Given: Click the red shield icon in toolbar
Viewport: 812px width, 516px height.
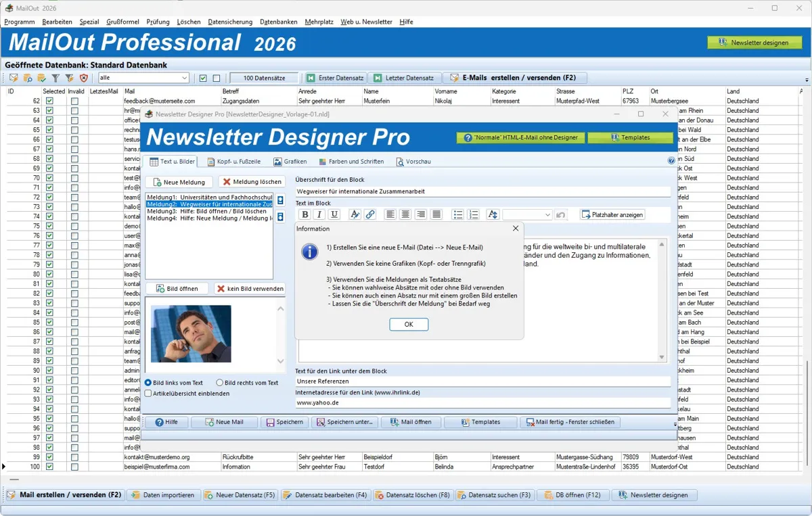Looking at the screenshot, I should tap(84, 78).
